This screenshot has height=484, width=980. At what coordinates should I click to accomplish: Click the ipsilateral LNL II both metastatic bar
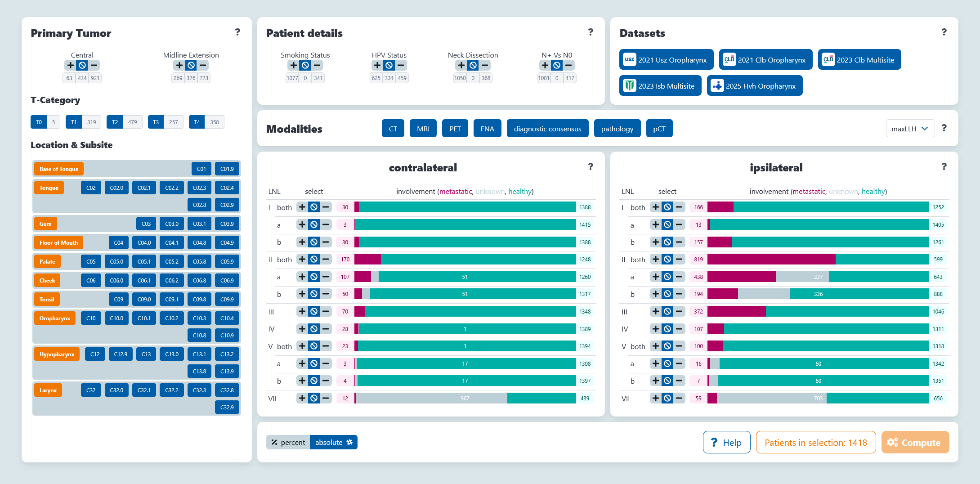click(x=771, y=260)
